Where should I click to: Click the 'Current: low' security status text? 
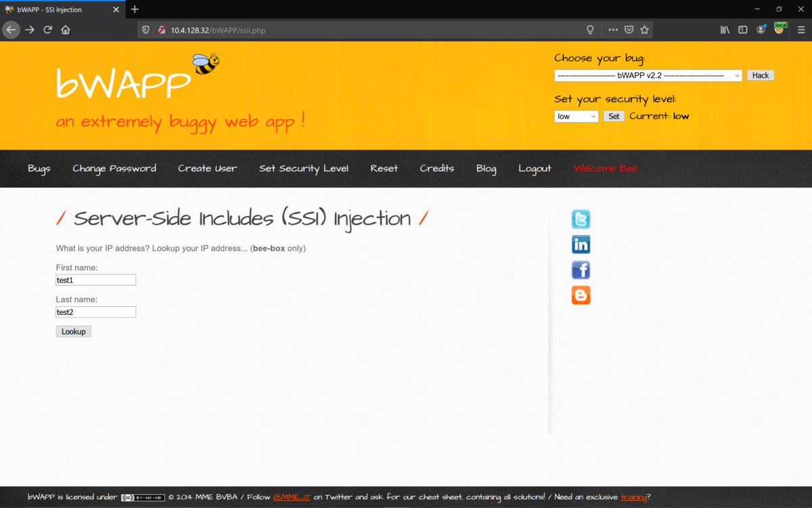tap(659, 117)
